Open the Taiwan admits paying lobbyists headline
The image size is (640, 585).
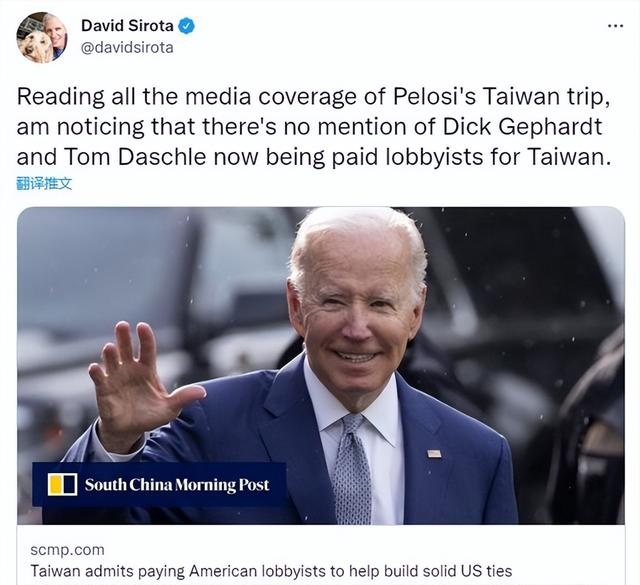271,570
